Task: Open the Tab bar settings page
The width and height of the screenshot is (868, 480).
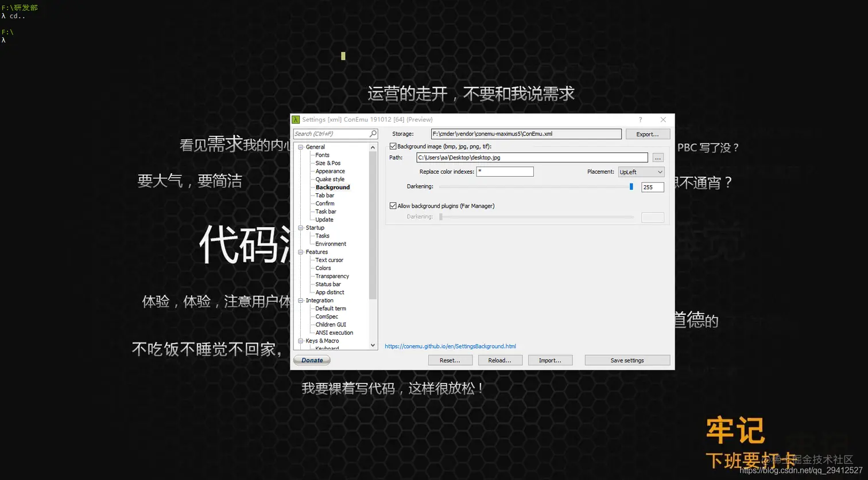Action: (x=324, y=196)
